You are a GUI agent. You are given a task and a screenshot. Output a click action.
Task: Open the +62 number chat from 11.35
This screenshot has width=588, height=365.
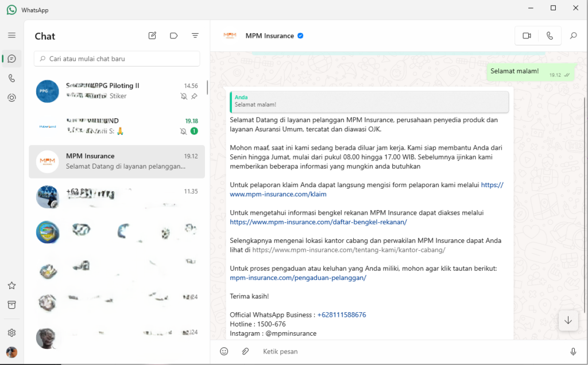pos(117,197)
